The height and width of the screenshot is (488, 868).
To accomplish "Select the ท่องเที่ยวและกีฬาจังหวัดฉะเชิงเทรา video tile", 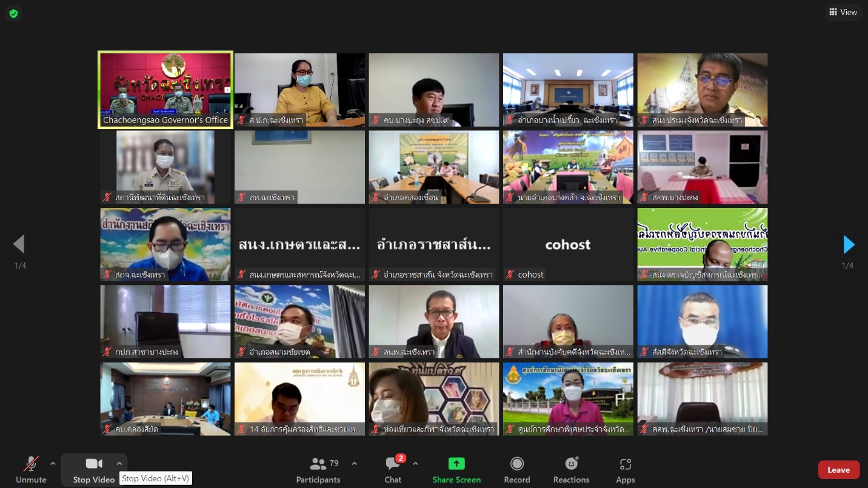I will [x=434, y=399].
